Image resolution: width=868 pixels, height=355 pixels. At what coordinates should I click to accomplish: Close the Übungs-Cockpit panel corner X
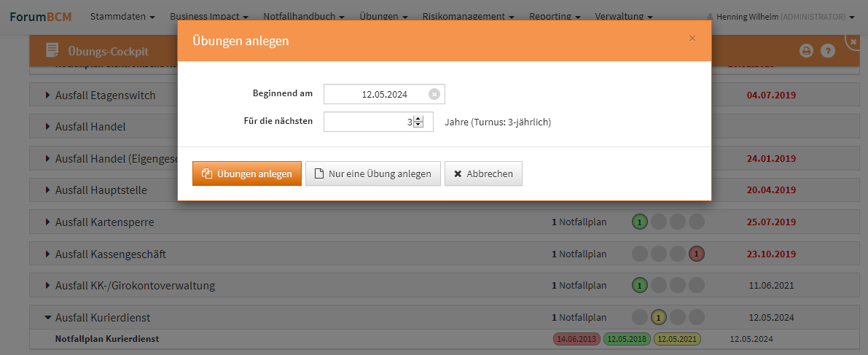(x=853, y=42)
